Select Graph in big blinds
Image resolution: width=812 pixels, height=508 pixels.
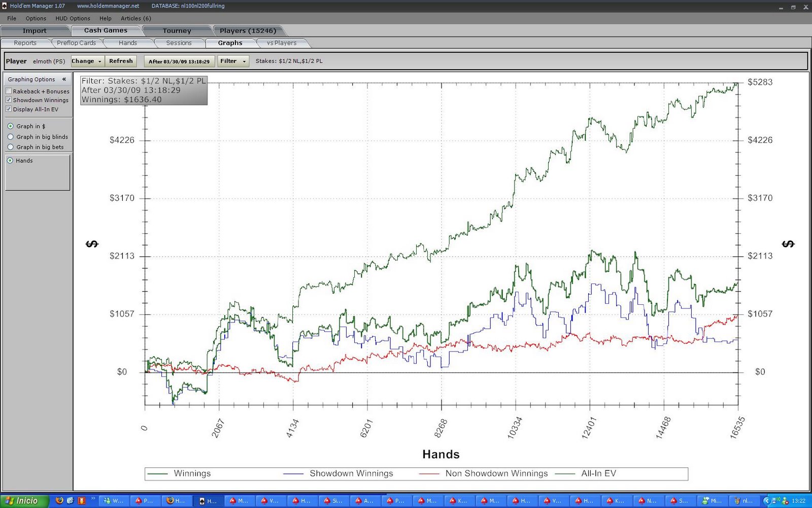point(10,137)
